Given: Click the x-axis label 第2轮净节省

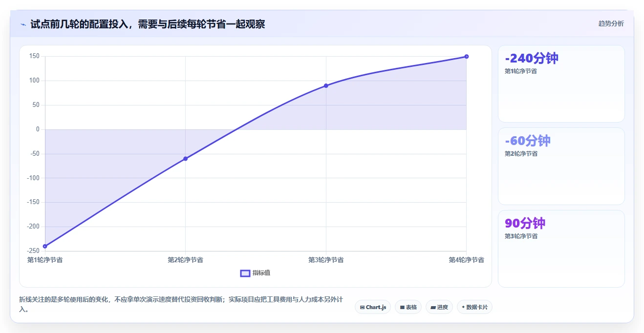Looking at the screenshot, I should (x=185, y=260).
